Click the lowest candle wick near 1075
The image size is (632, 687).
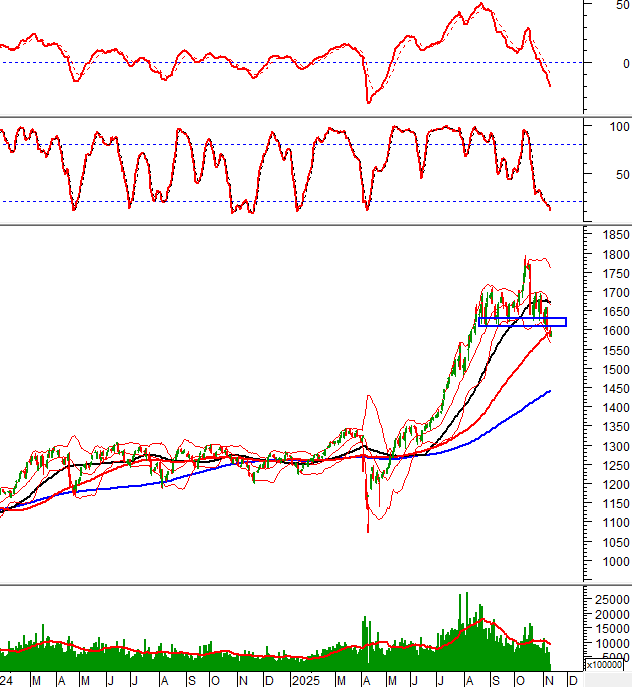pyautogui.click(x=367, y=530)
